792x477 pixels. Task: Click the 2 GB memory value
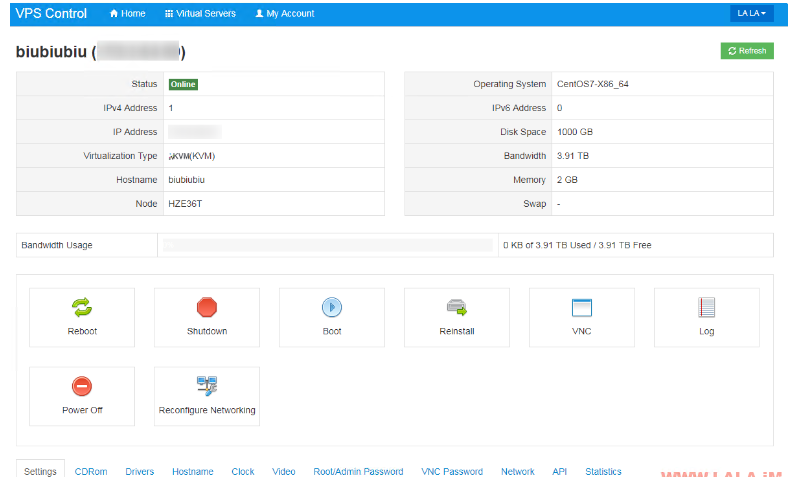(x=567, y=180)
